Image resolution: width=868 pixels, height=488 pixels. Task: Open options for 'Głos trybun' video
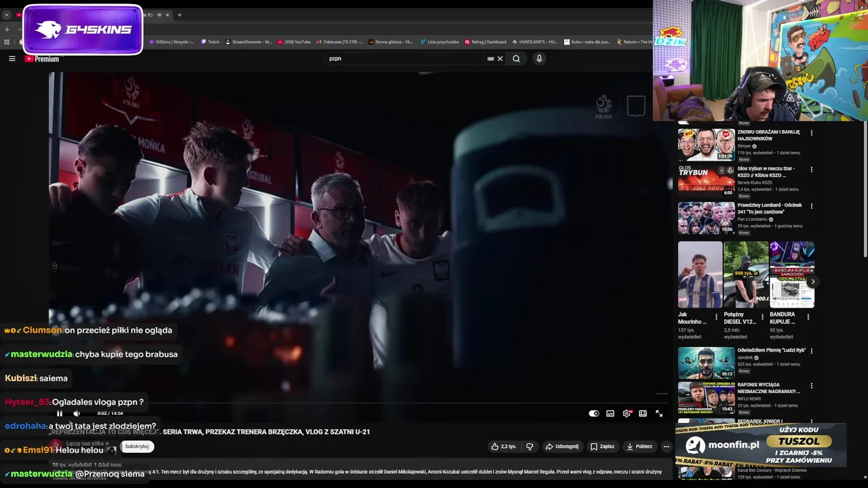tap(811, 169)
